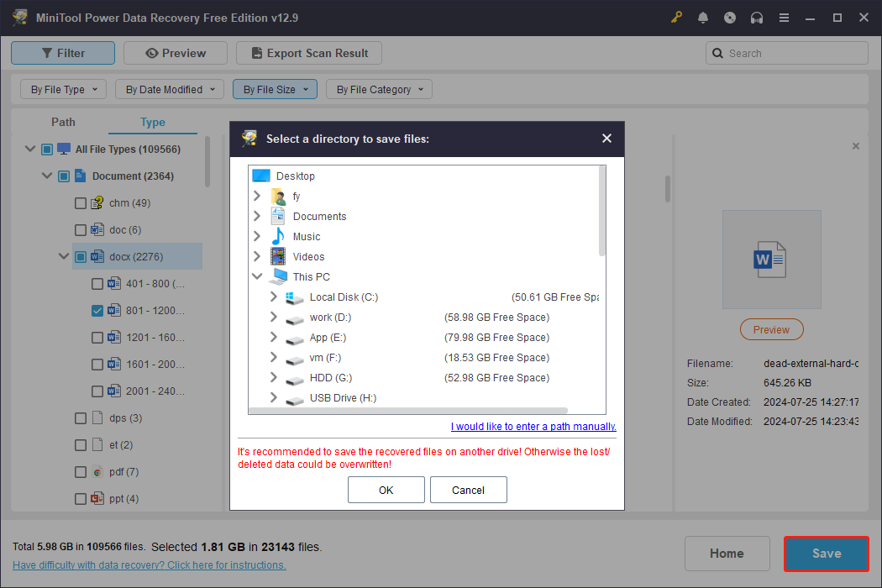Check the 1201 - 160… group checkbox
This screenshot has height=588, width=882.
pos(97,338)
